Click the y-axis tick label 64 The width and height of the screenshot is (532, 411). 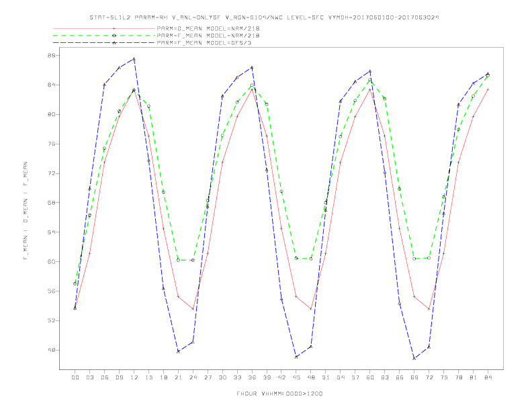tap(52, 232)
